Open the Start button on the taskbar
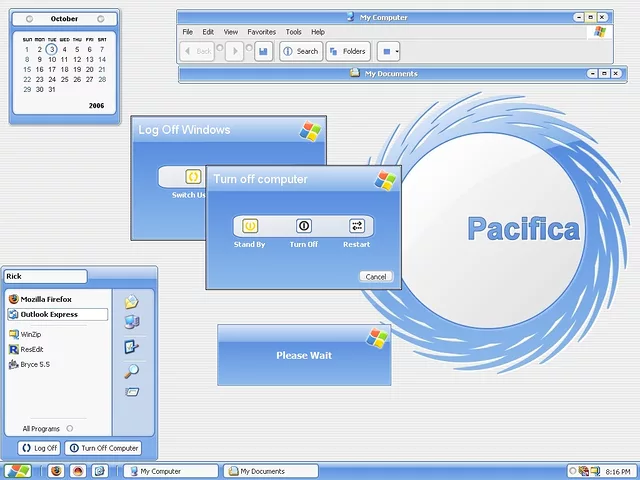 click(x=17, y=471)
